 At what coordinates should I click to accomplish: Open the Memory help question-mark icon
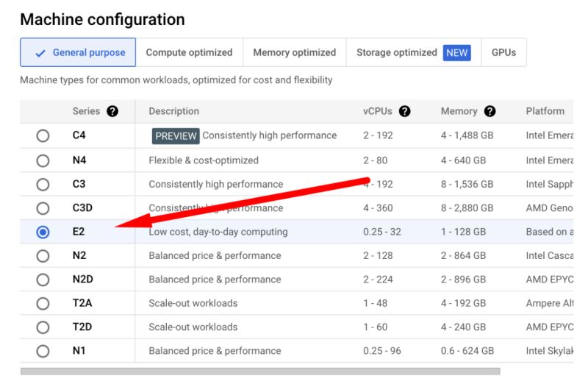490,111
